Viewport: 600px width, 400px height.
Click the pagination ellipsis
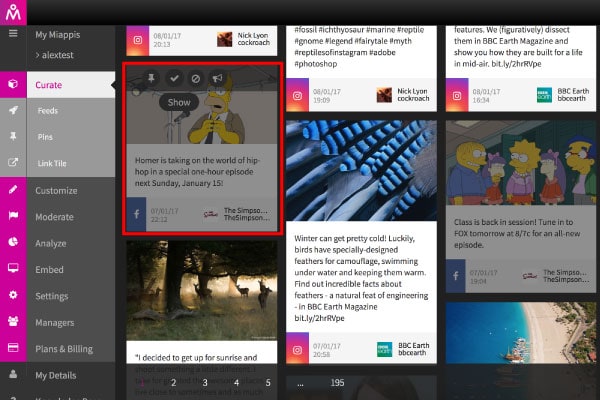pyautogui.click(x=300, y=383)
